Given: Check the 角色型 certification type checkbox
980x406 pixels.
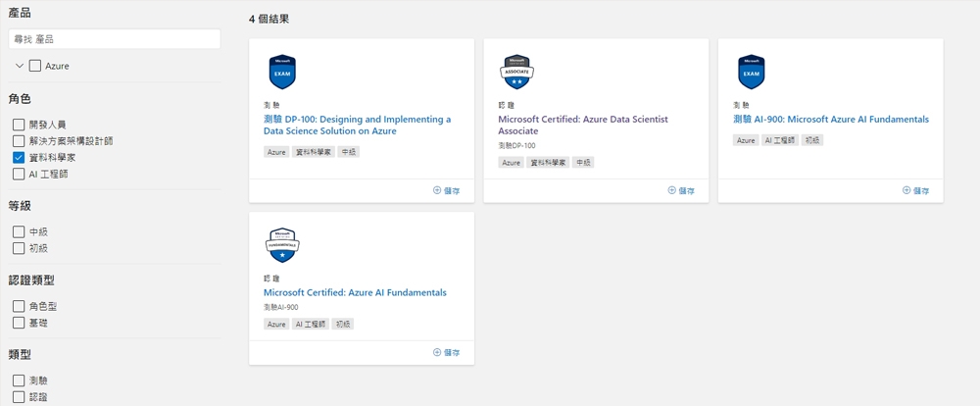Looking at the screenshot, I should 19,307.
